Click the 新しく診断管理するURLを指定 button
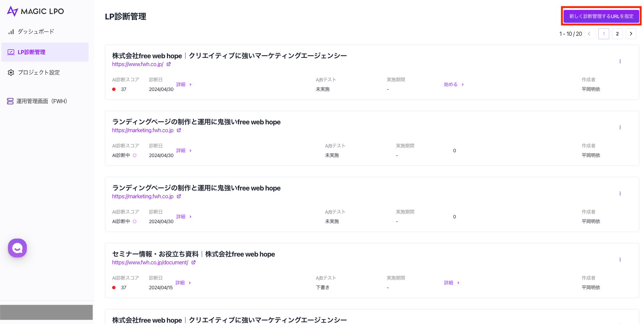The height and width of the screenshot is (324, 644). click(x=601, y=16)
